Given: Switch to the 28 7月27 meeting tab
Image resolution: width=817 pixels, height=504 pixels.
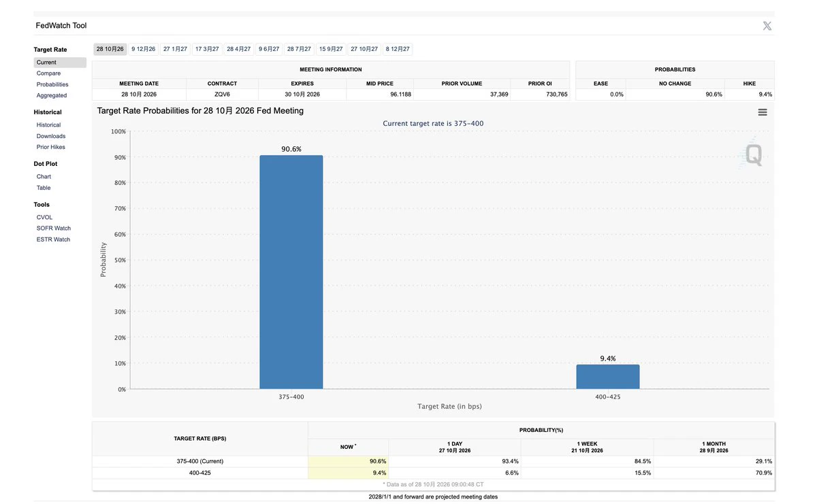Looking at the screenshot, I should [299, 49].
